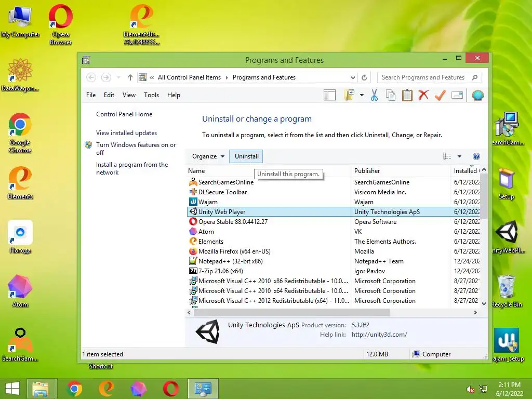
Task: Click the DataWagon desktop shortcut
Action: pos(20,75)
